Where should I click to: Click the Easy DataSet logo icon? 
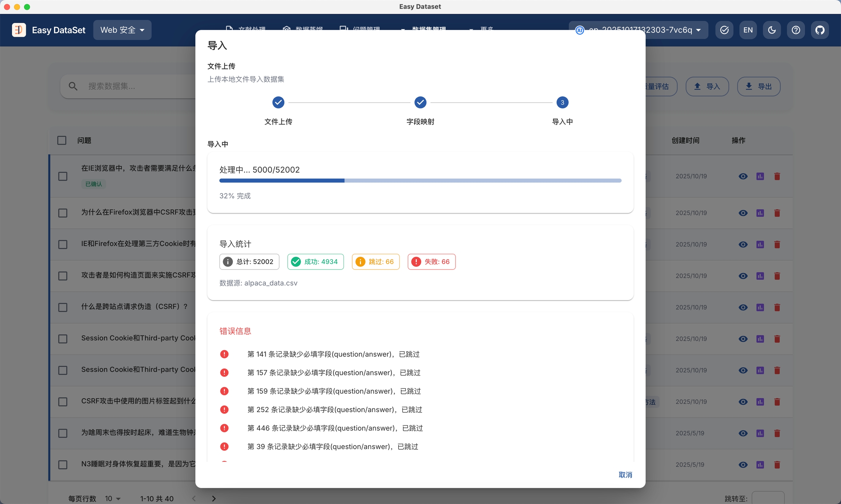tap(19, 30)
